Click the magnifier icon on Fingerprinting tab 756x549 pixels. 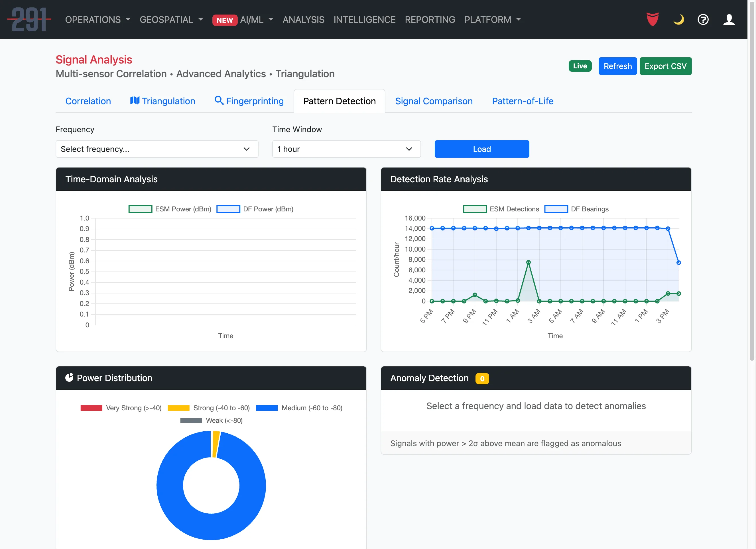pos(219,101)
